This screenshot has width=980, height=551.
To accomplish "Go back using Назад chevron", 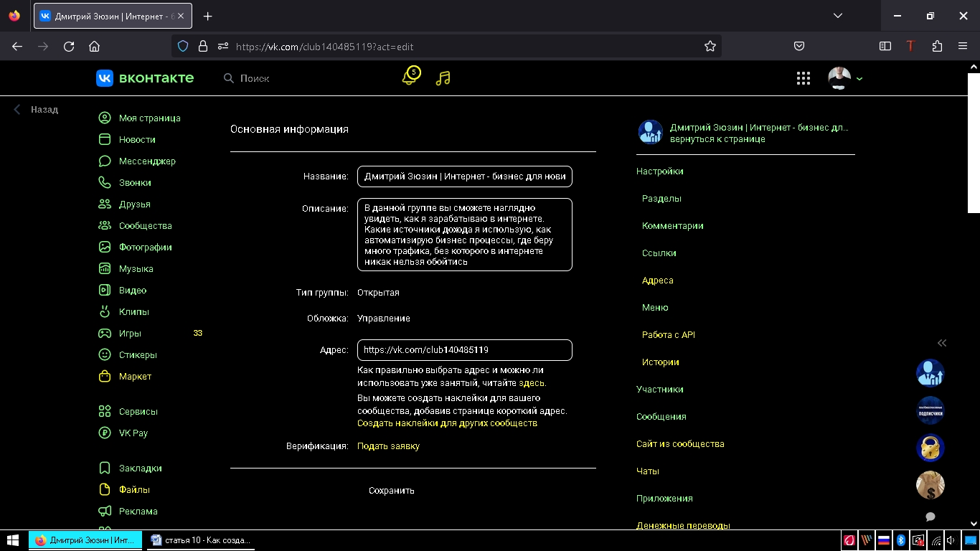I will (x=18, y=110).
